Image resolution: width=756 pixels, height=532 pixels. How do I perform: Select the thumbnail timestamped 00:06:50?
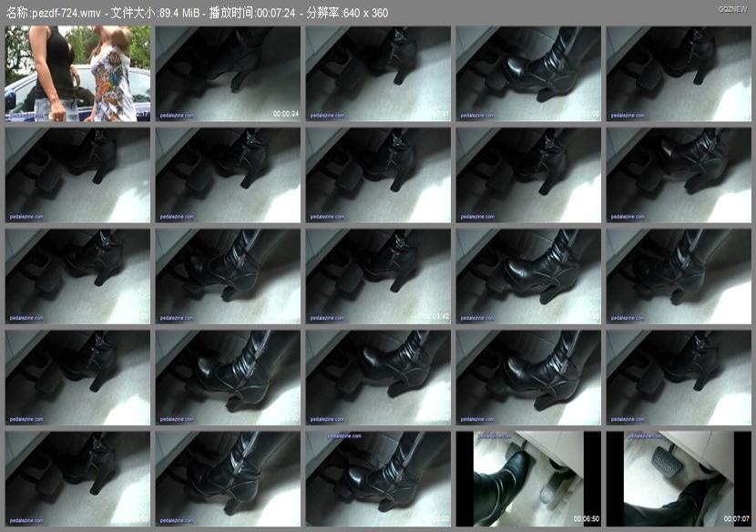pyautogui.click(x=528, y=478)
